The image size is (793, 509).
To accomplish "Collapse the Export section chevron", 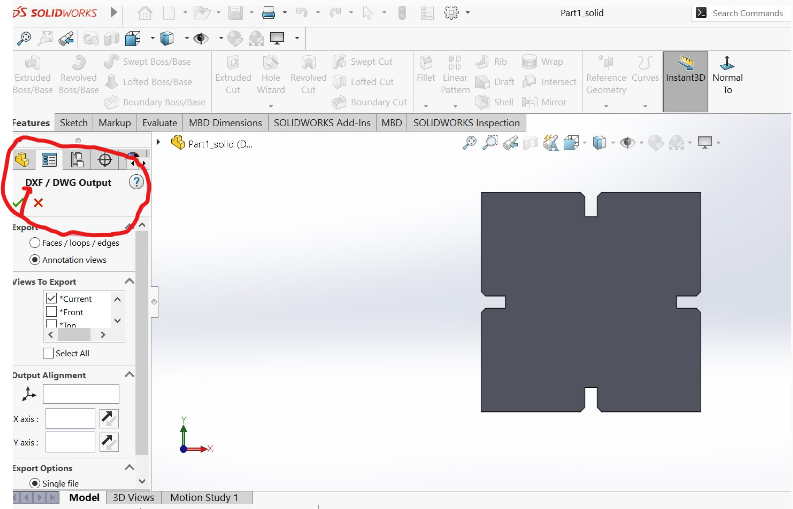I will coord(129,226).
